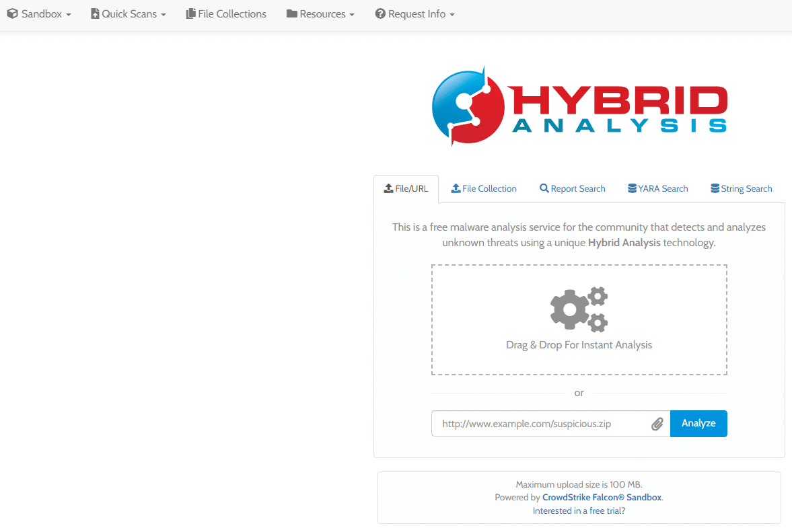
Task: Open the File Collections menu item
Action: 226,13
